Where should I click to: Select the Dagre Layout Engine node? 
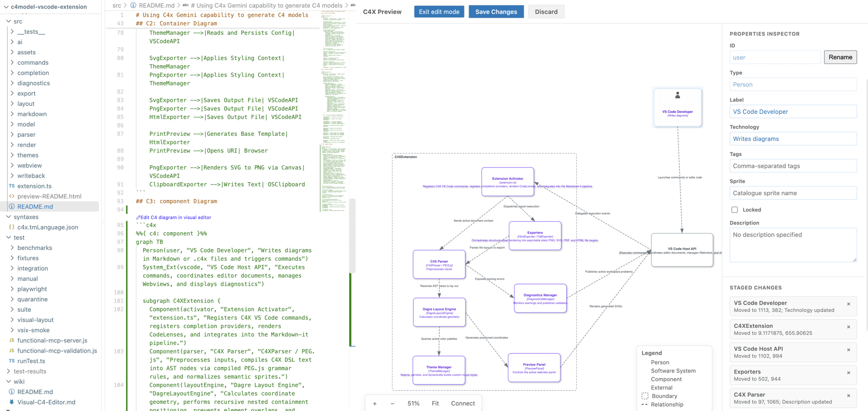(x=439, y=312)
